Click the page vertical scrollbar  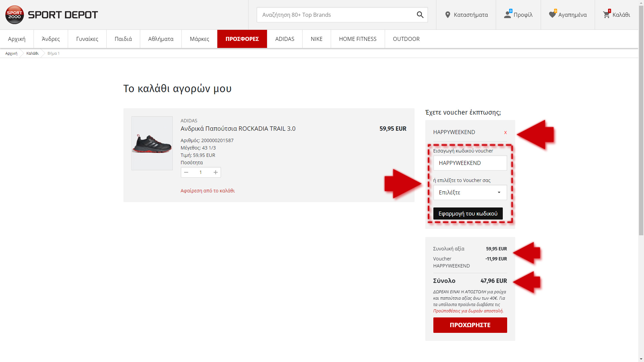click(641, 121)
